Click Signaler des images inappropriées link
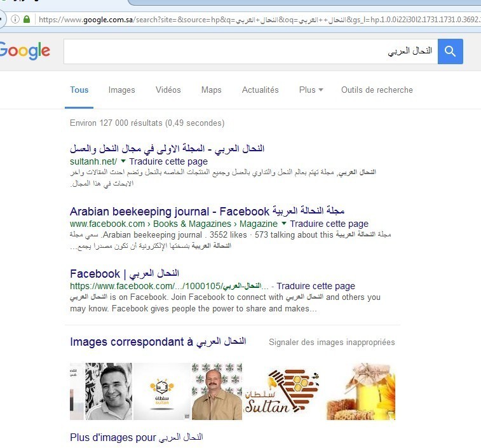Image resolution: width=481 pixels, height=448 pixels. point(332,342)
